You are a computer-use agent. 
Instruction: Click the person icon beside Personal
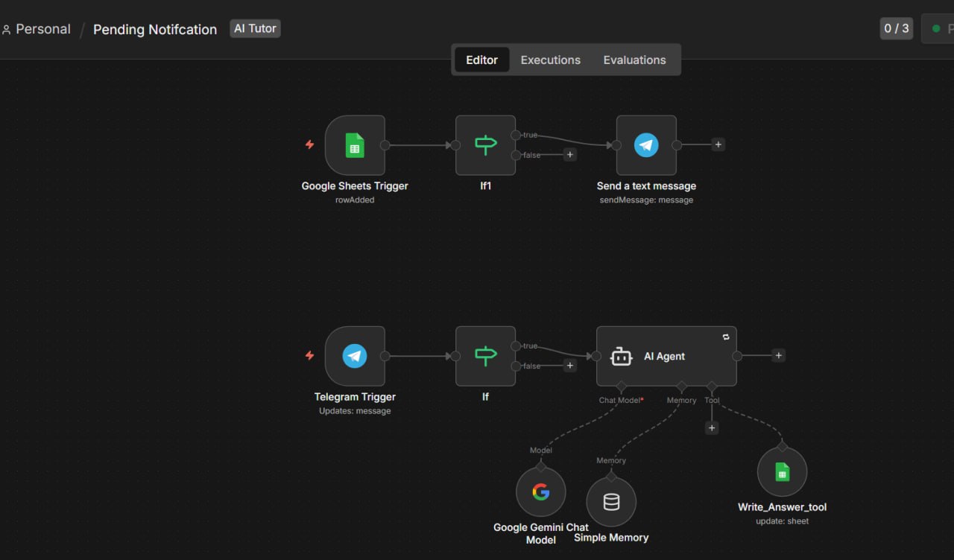(7, 30)
